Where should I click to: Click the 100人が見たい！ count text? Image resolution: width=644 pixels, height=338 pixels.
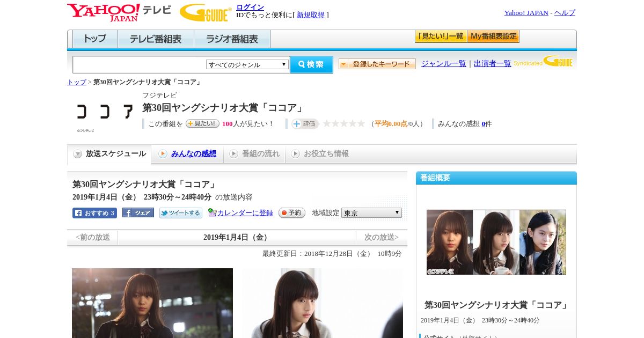point(248,124)
